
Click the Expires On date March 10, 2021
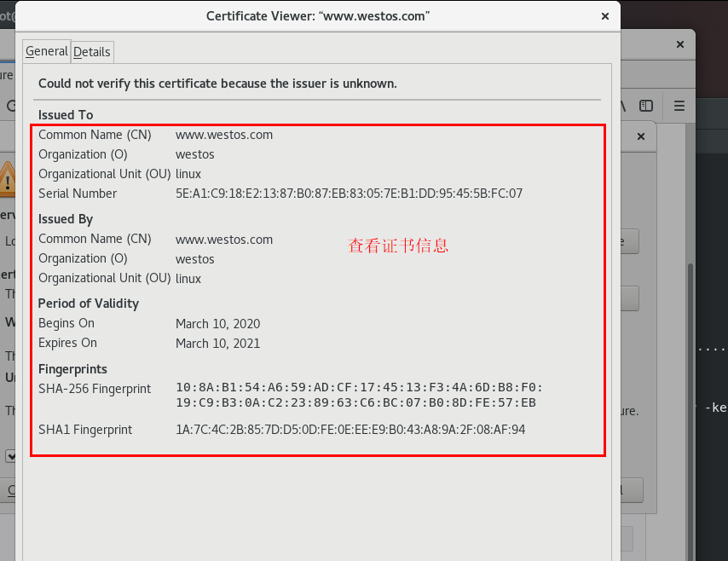tap(217, 344)
